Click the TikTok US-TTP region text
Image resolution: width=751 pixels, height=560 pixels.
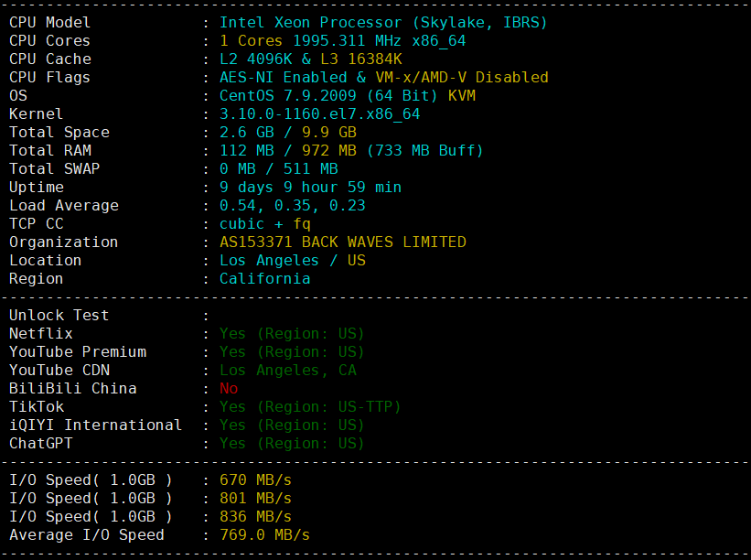click(311, 406)
